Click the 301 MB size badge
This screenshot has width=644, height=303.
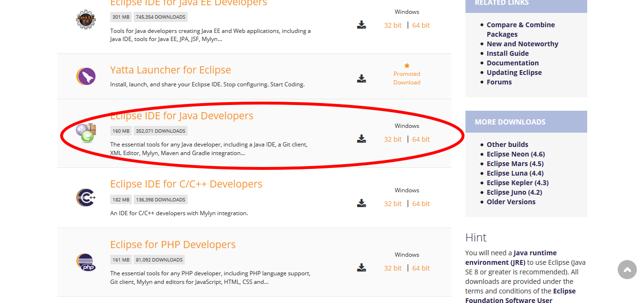(x=121, y=17)
